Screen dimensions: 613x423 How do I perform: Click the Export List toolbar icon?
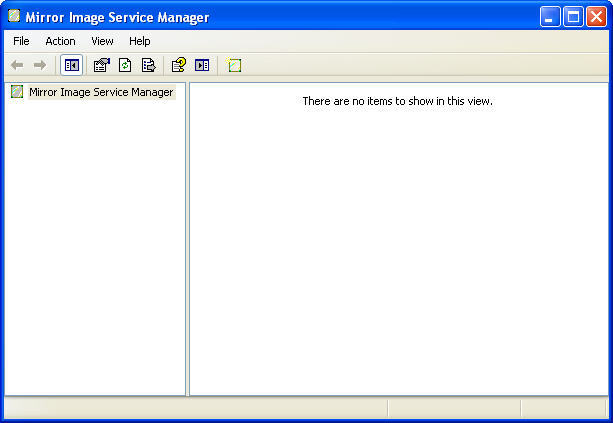[148, 65]
